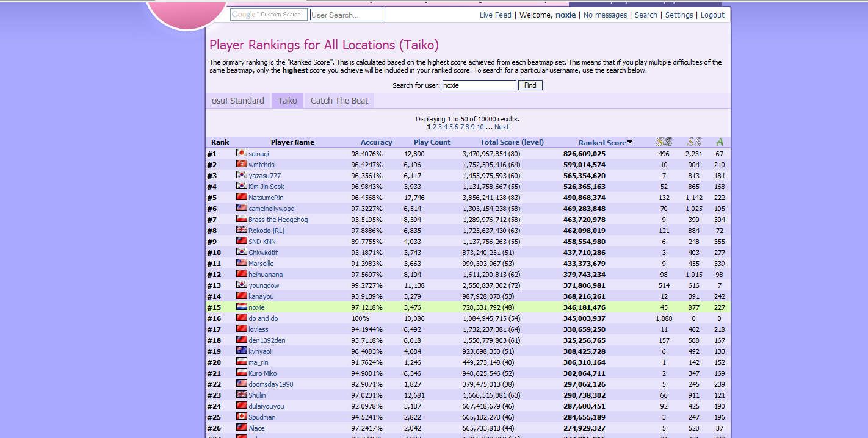The image size is (868, 438).
Task: Click the flag icon beside den1092den
Action: pos(241,340)
